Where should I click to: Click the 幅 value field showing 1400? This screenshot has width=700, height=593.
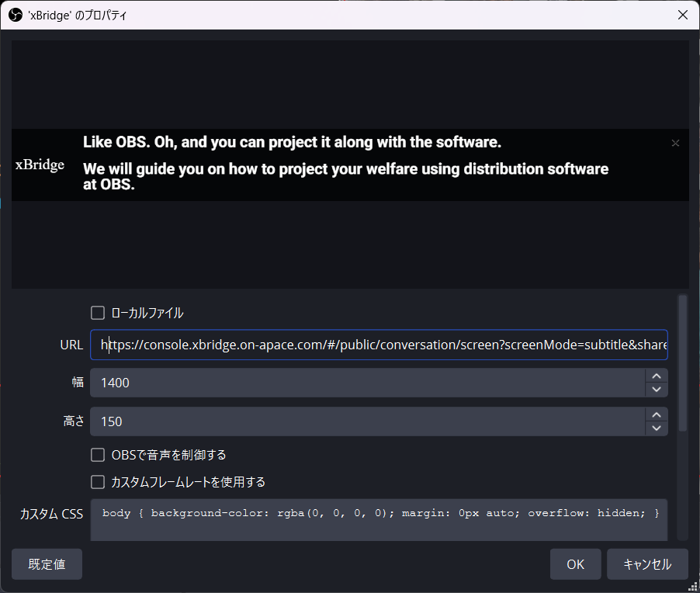[366, 383]
